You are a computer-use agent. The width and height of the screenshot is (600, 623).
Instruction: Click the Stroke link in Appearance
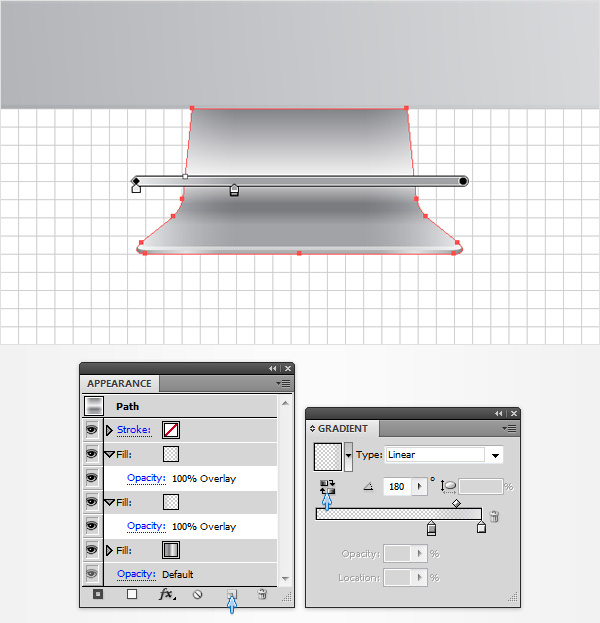click(x=133, y=430)
